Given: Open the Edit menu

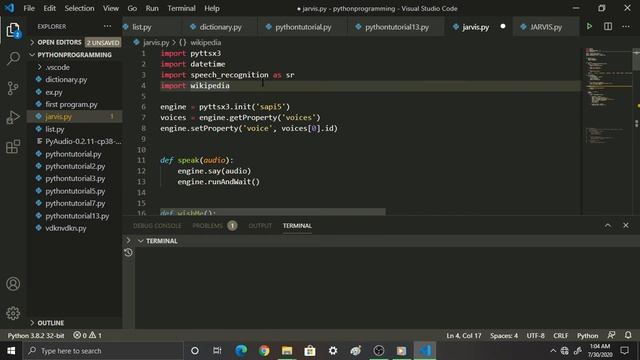Looking at the screenshot, I should pyautogui.click(x=49, y=8).
